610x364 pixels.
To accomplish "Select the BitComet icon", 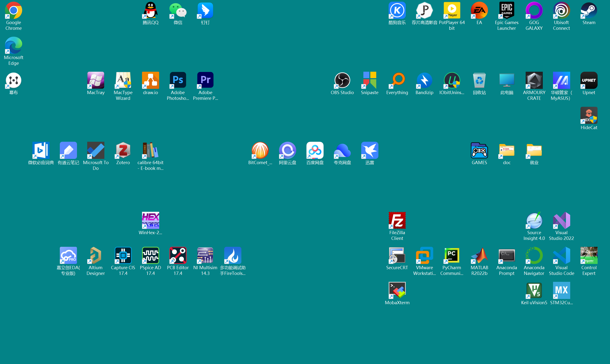I will (x=260, y=150).
